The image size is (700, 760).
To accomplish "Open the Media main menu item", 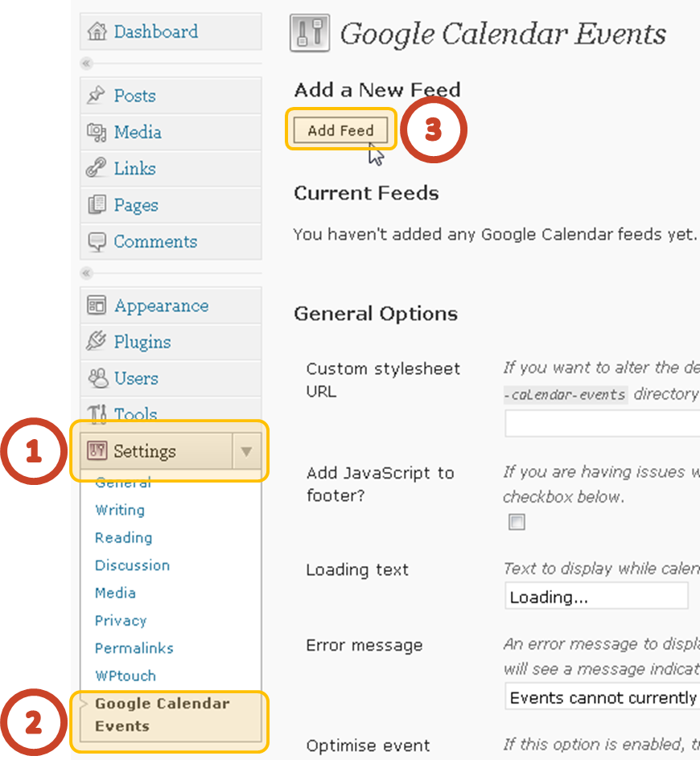I will pos(171,132).
